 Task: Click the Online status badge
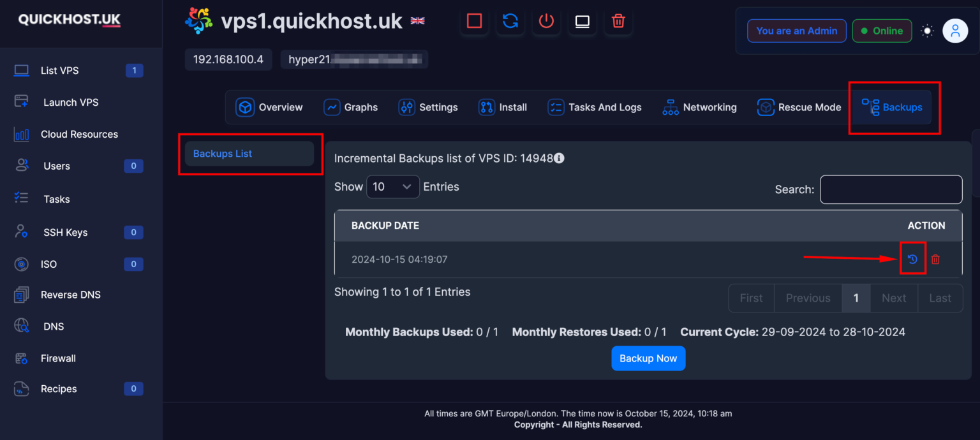[x=882, y=31]
